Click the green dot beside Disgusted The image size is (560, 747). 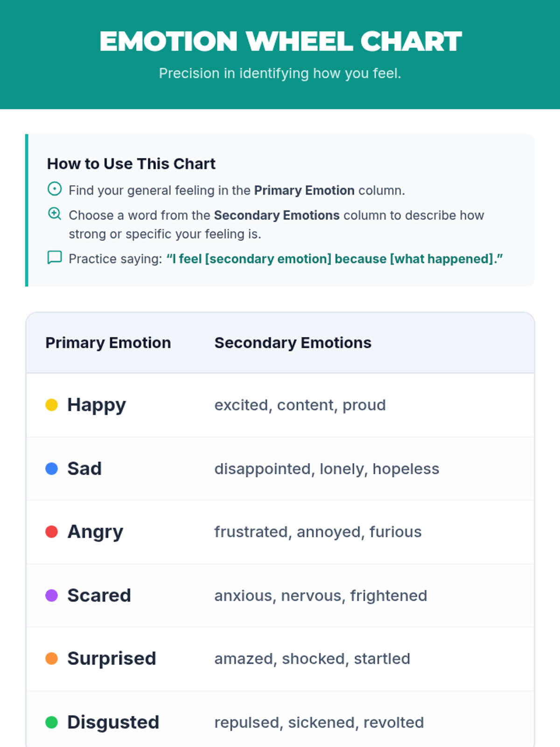tap(51, 722)
